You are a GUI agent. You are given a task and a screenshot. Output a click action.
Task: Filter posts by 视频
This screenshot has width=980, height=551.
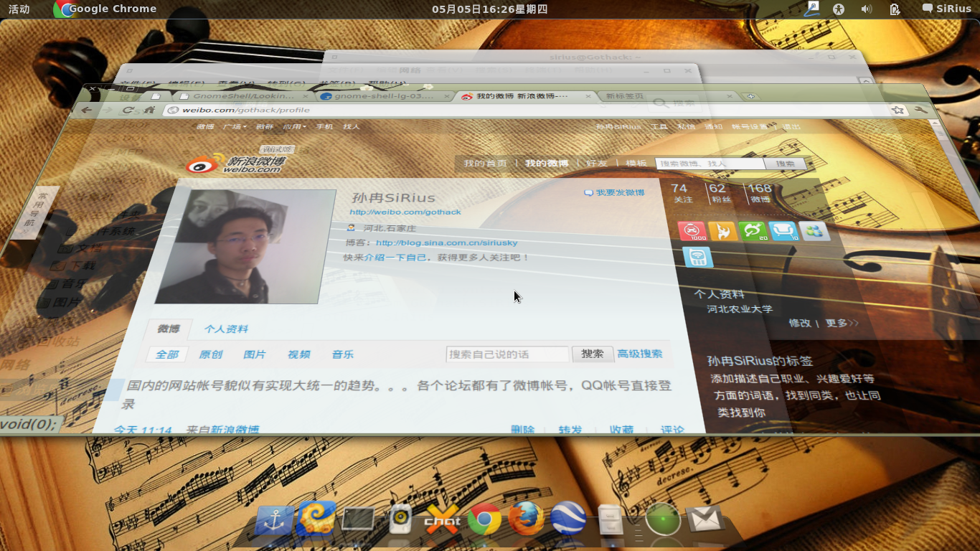click(x=299, y=354)
